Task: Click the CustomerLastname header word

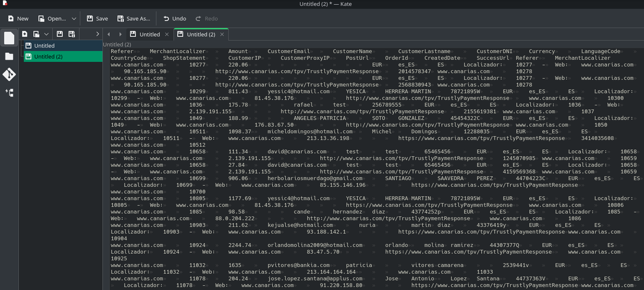Action: point(425,51)
